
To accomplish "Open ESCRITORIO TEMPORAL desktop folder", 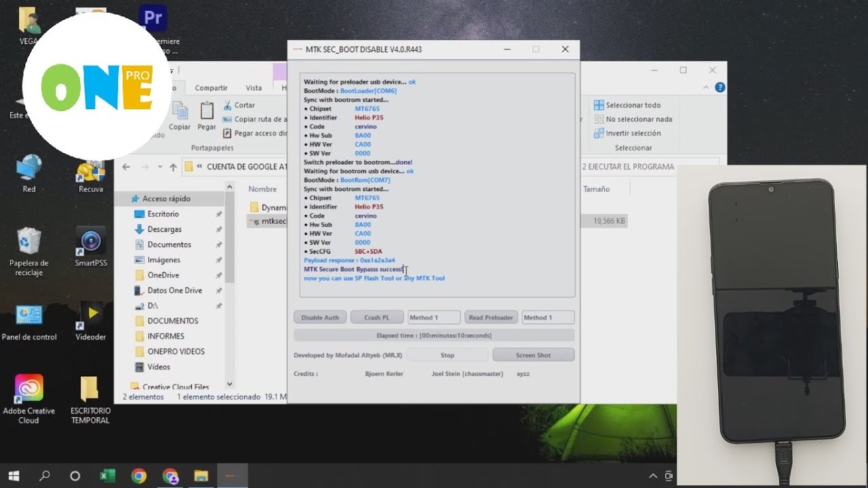I will coord(90,400).
